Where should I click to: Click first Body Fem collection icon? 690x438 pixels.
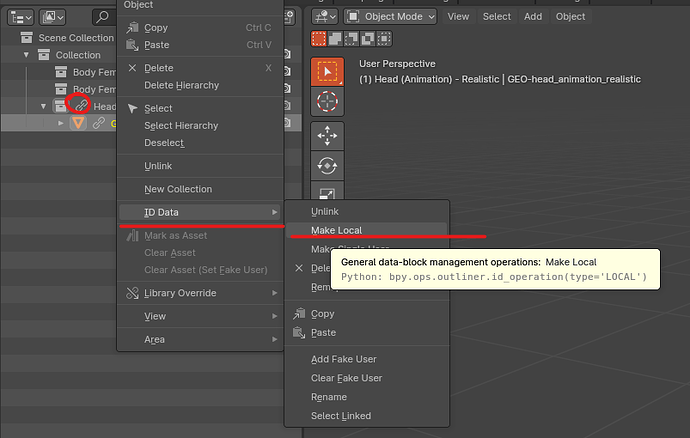coord(61,72)
